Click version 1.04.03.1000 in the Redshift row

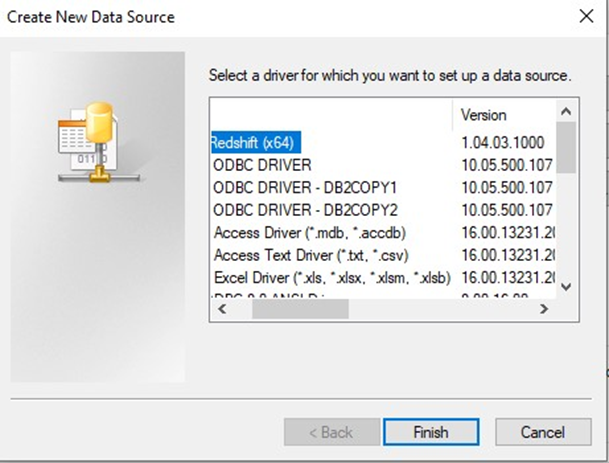click(505, 142)
